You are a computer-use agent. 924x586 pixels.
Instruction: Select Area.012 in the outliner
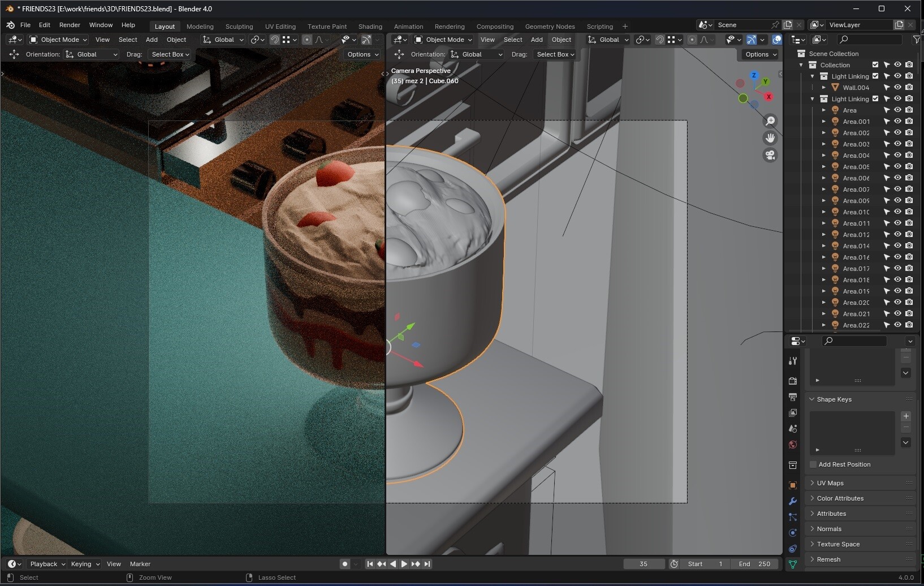pos(856,235)
